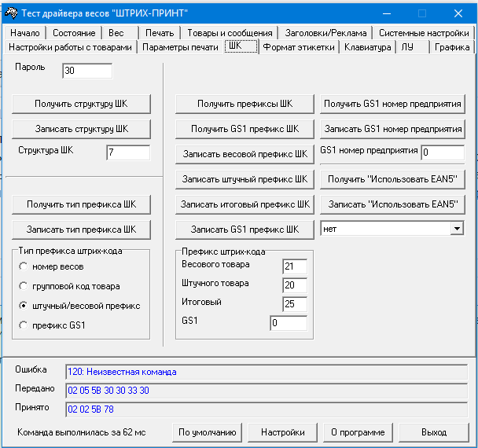Click the Ошибка field '120: Неизвестная команда'

(x=267, y=372)
